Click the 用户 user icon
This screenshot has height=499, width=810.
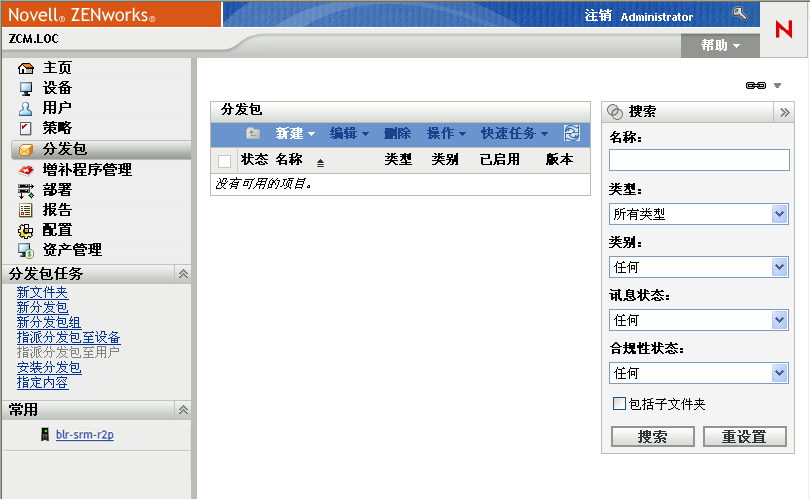click(x=25, y=108)
